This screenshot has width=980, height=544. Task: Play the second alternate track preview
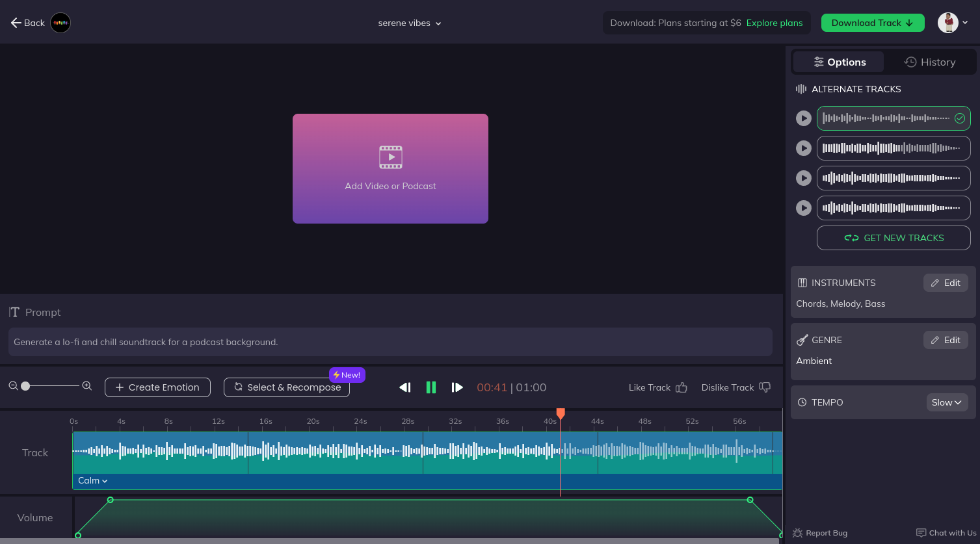tap(804, 148)
